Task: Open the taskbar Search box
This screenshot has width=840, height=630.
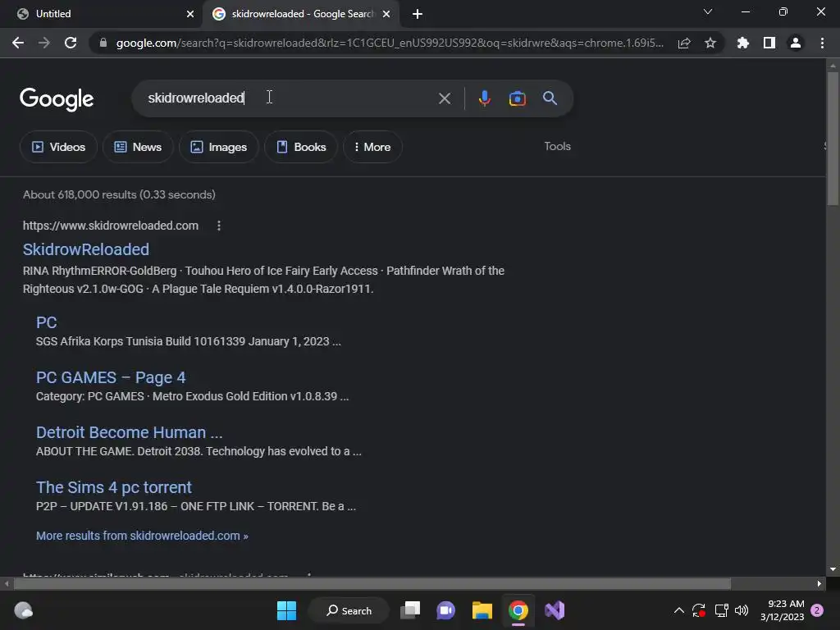Action: click(349, 610)
